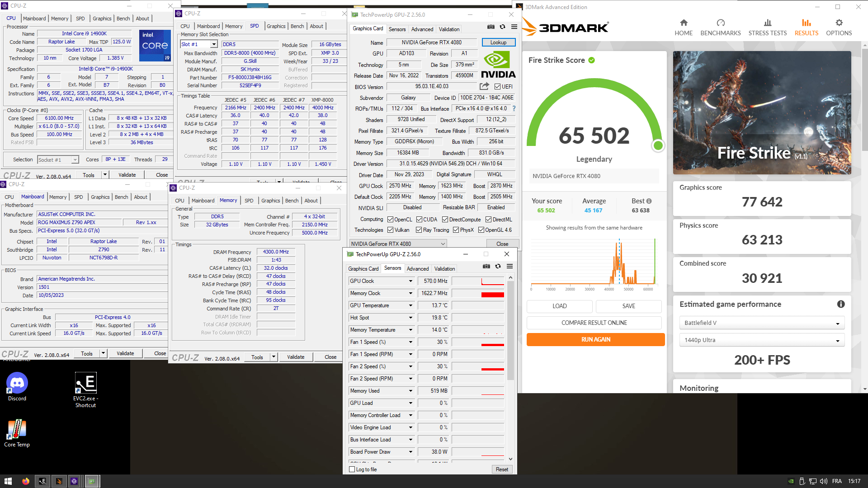Image resolution: width=868 pixels, height=488 pixels.
Task: Click FRA language indicator in taskbar
Action: tap(837, 481)
